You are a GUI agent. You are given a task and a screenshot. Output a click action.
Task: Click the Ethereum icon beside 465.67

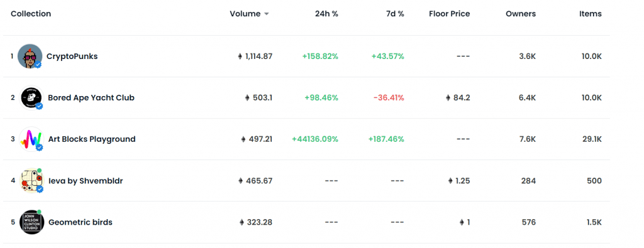241,181
